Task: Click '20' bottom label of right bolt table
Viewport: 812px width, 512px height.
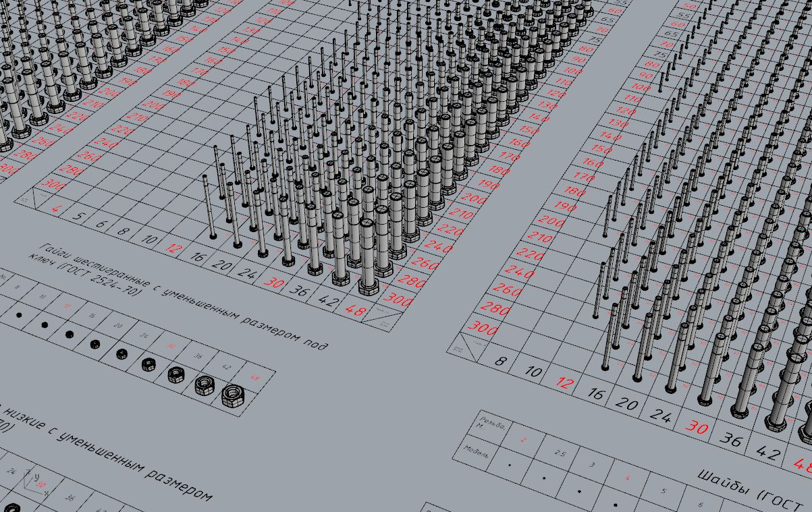Action: pos(627,404)
